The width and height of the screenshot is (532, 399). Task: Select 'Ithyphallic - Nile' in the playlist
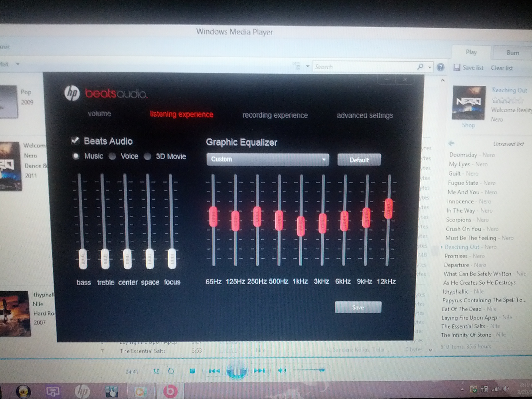click(463, 292)
